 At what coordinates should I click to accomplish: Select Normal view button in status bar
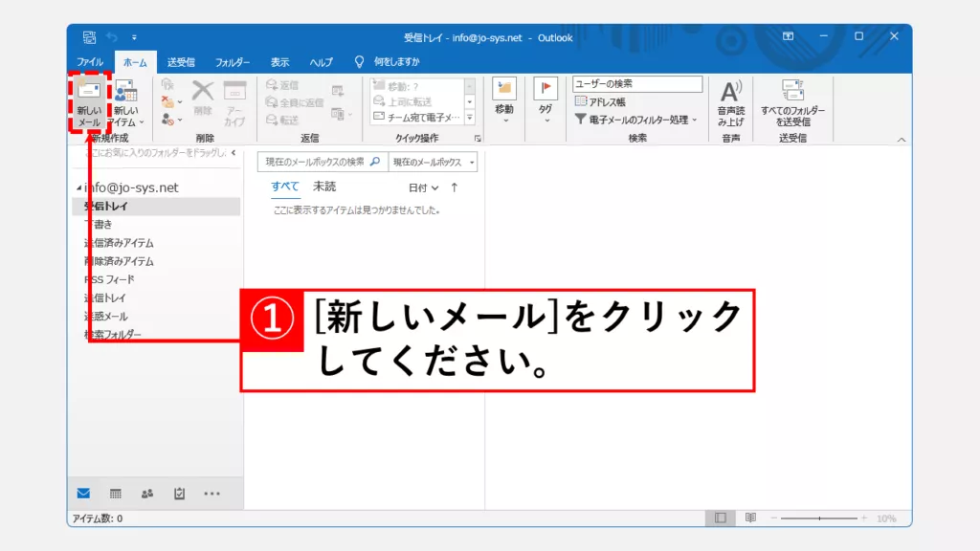point(720,518)
